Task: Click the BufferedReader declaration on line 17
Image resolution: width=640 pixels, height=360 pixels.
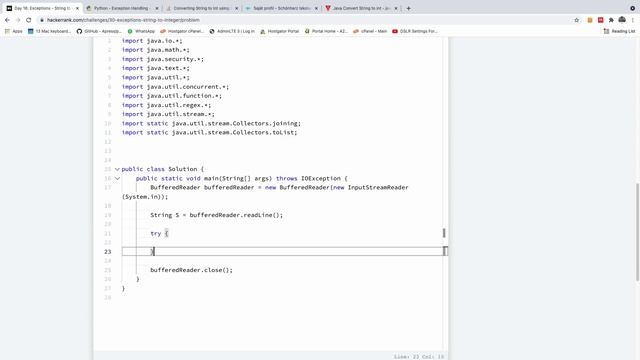Action: pos(279,188)
